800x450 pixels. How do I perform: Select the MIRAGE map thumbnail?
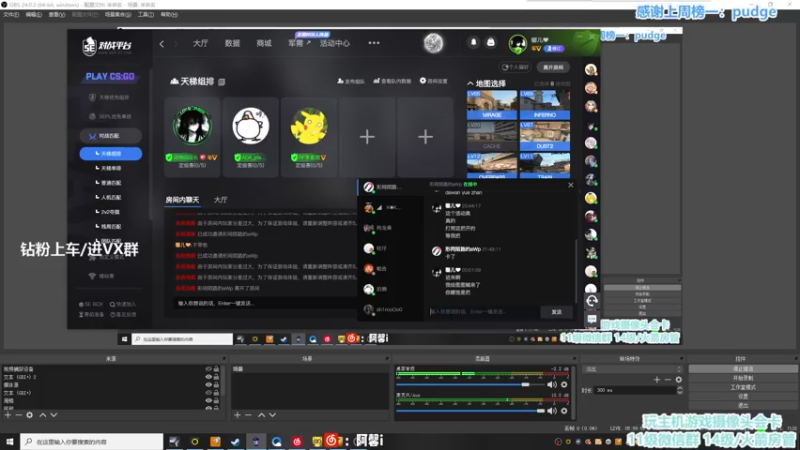coord(492,105)
